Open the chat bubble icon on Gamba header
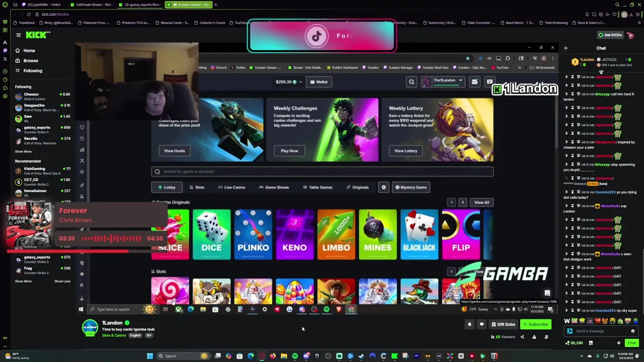This screenshot has width=644, height=362. pyautogui.click(x=489, y=81)
